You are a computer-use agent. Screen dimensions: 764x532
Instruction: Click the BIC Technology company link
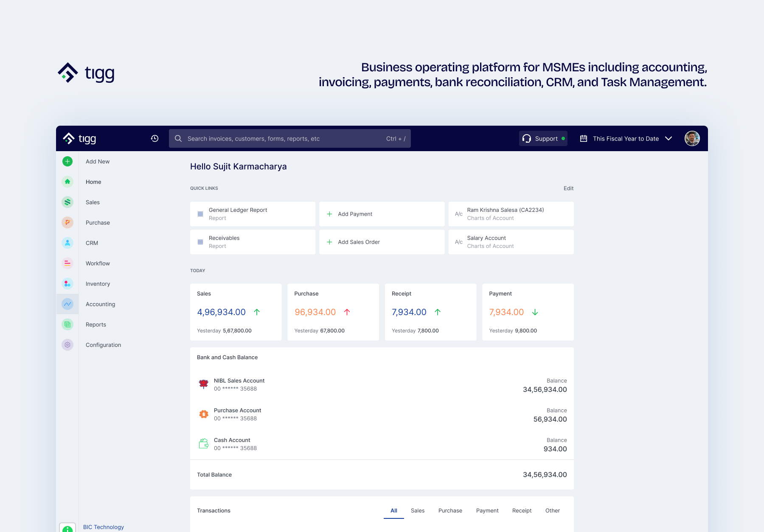click(104, 527)
